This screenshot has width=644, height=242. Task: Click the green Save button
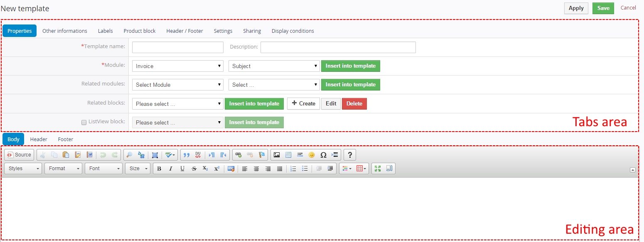tap(603, 8)
